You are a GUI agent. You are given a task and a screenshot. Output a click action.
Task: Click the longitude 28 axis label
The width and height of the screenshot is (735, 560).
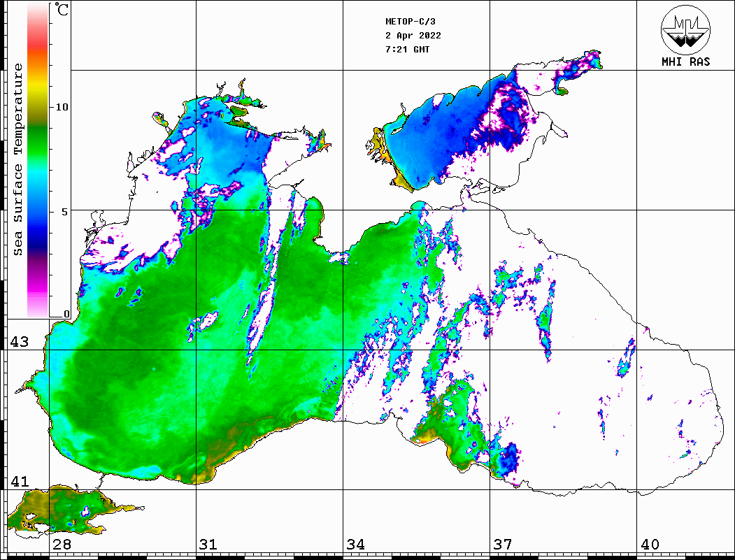(x=62, y=545)
